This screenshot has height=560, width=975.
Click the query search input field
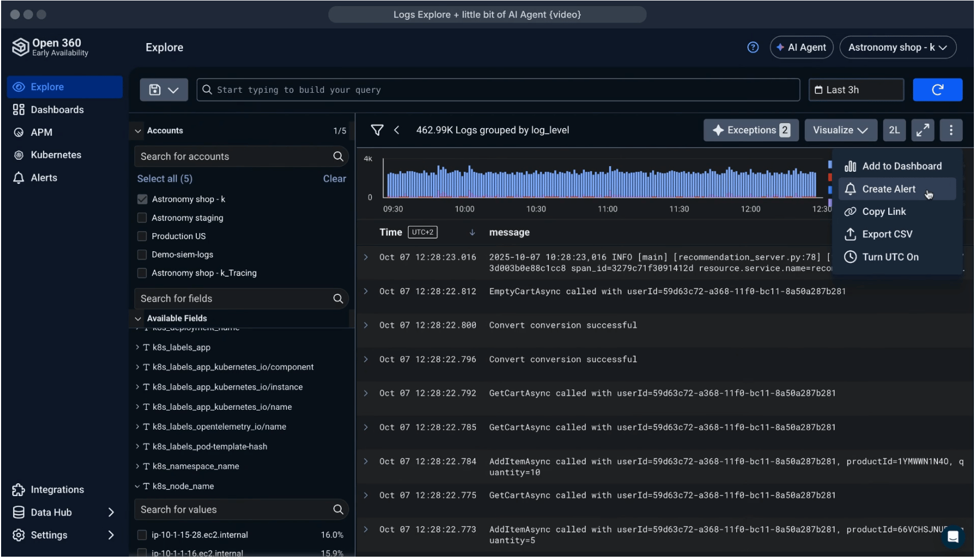497,89
